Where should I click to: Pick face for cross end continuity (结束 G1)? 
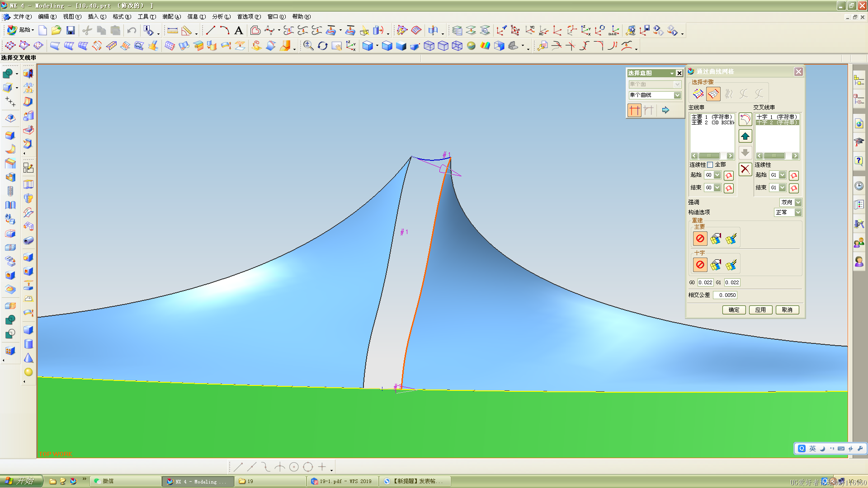[x=794, y=188]
